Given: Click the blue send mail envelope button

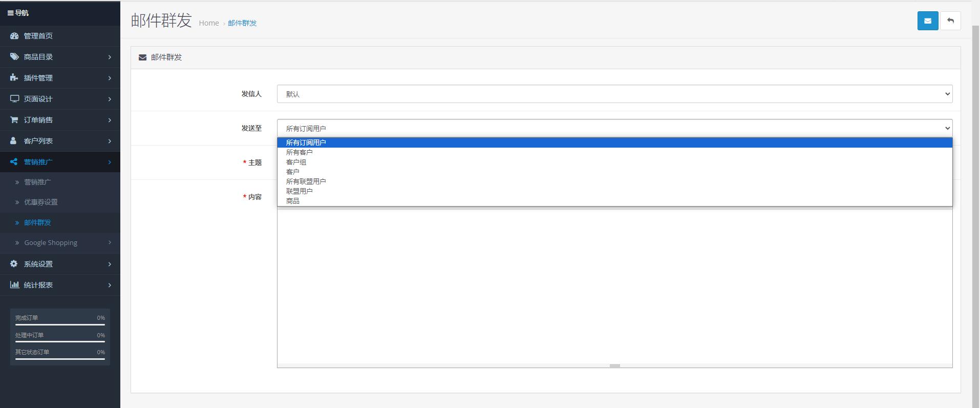Looking at the screenshot, I should 927,21.
